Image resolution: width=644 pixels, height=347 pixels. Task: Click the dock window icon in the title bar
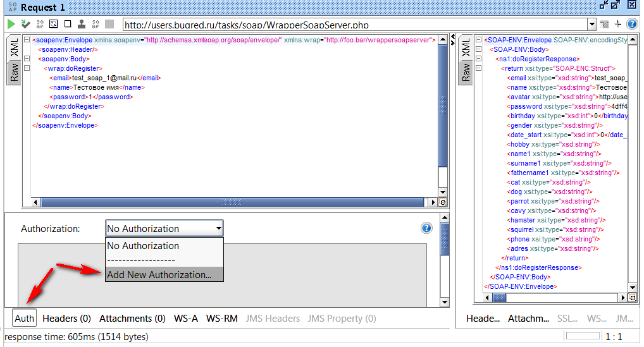pyautogui.click(x=604, y=5)
